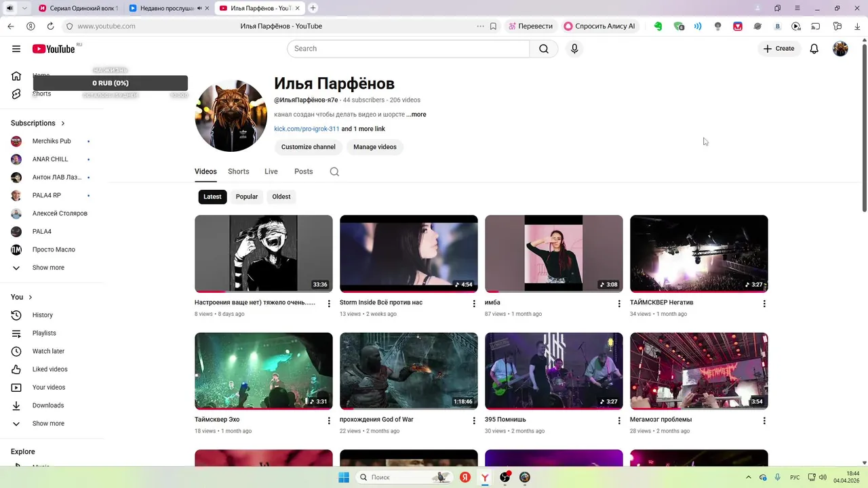Open three-dot menu for 'имба' video
This screenshot has width=868, height=488.
tap(619, 304)
